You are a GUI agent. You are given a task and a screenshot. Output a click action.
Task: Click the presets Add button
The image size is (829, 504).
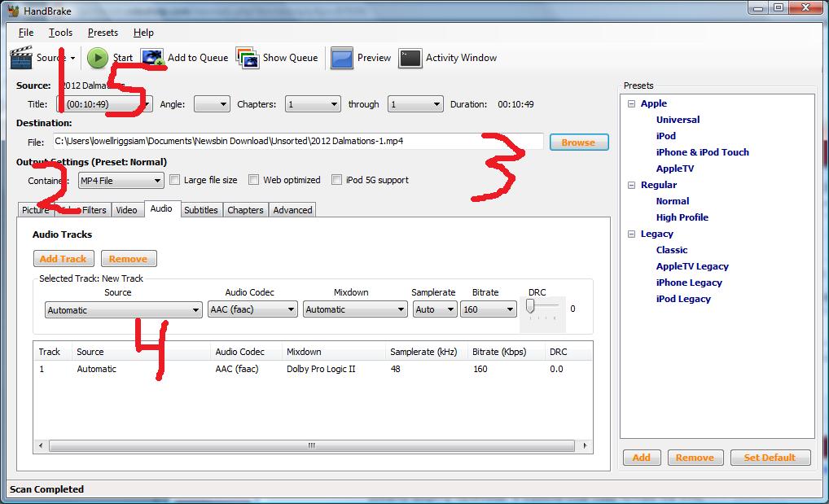click(642, 458)
